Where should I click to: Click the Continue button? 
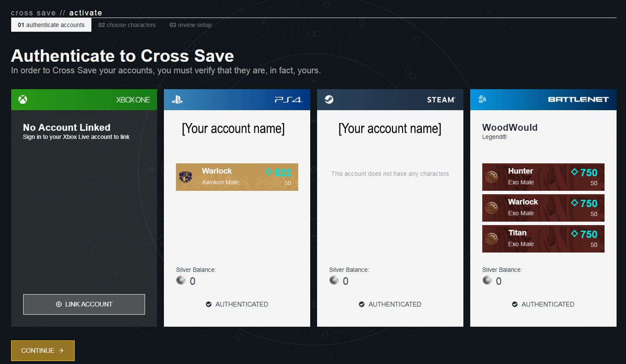pos(43,351)
